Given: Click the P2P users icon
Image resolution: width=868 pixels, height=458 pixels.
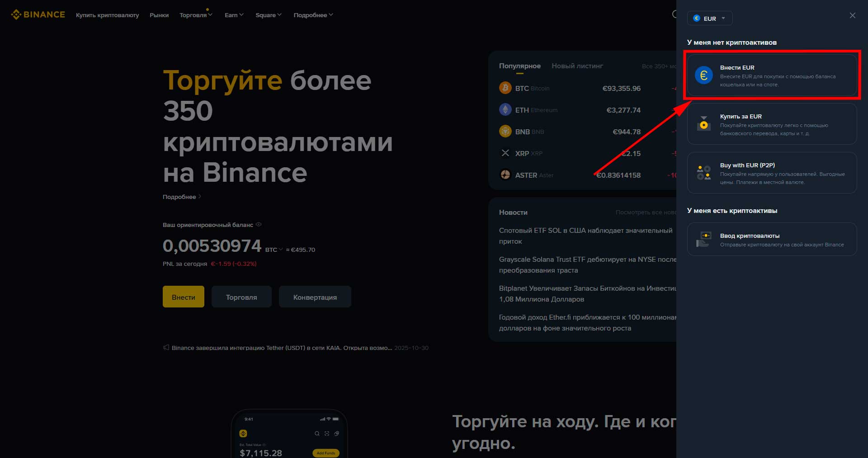Looking at the screenshot, I should point(703,173).
